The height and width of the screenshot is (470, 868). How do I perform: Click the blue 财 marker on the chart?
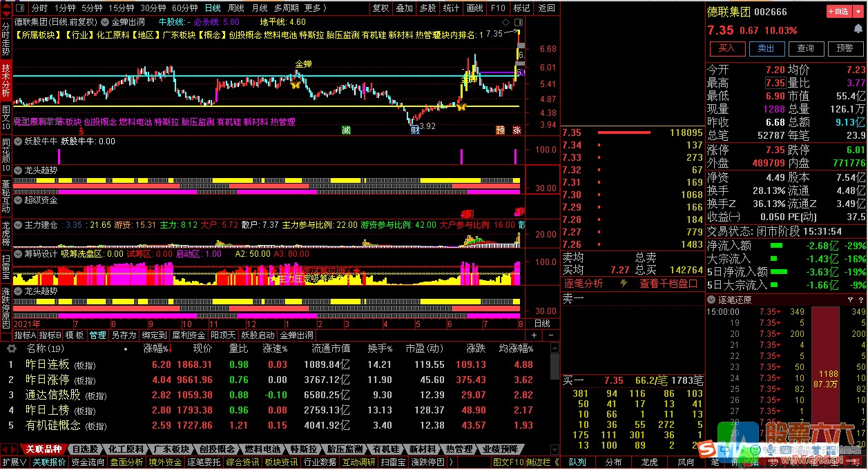(414, 130)
